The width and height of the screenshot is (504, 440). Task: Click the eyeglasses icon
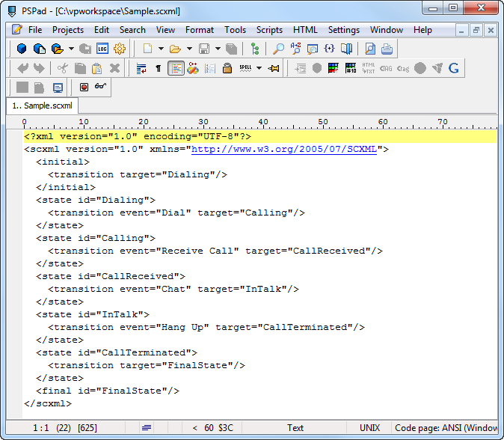(101, 86)
